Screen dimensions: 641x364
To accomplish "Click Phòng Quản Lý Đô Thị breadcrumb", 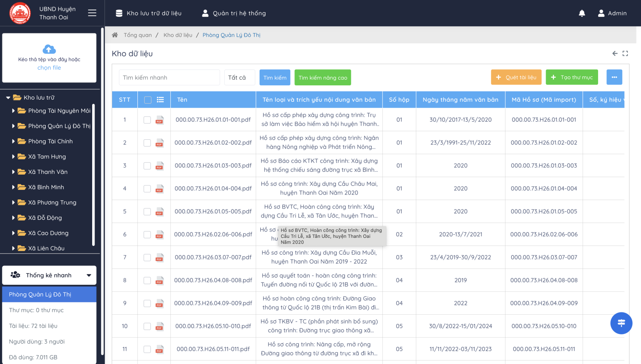I will coord(232,35).
